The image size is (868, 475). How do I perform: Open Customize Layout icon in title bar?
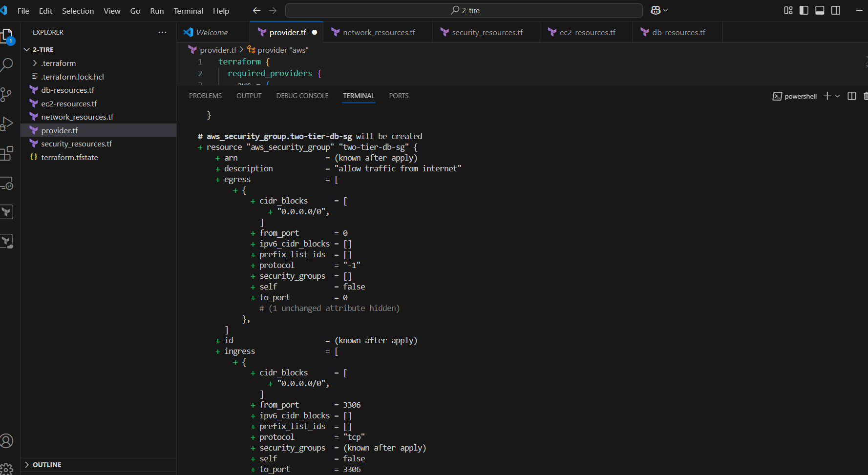[x=788, y=10]
